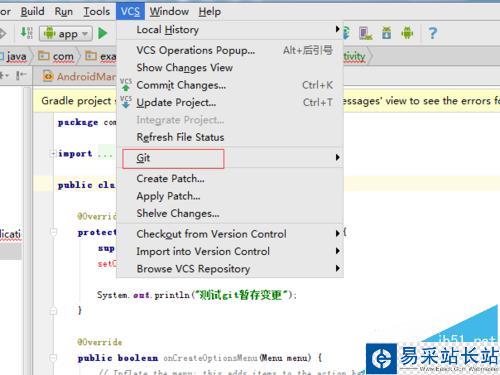Expand Local History submenu
This screenshot has width=500, height=375.
click(x=230, y=30)
